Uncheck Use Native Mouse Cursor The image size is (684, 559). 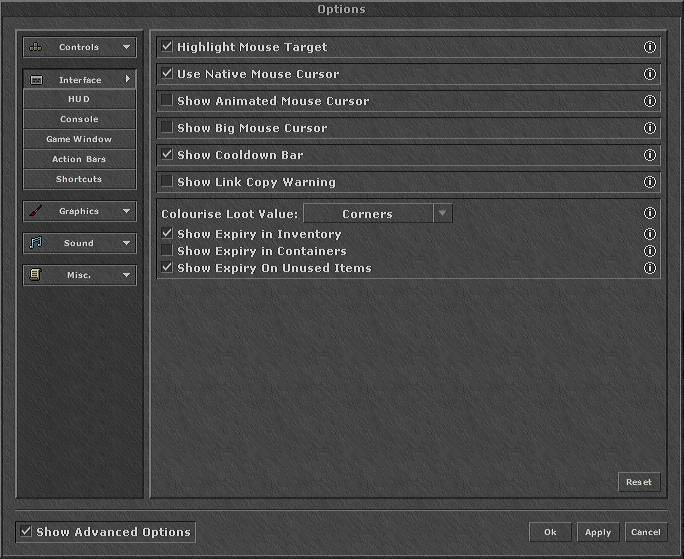167,73
